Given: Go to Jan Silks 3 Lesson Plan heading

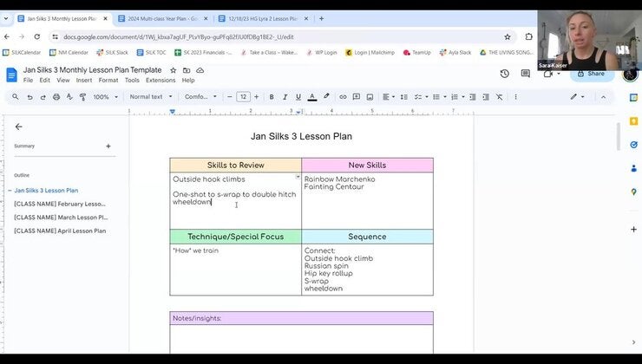Looking at the screenshot, I should pyautogui.click(x=46, y=191).
